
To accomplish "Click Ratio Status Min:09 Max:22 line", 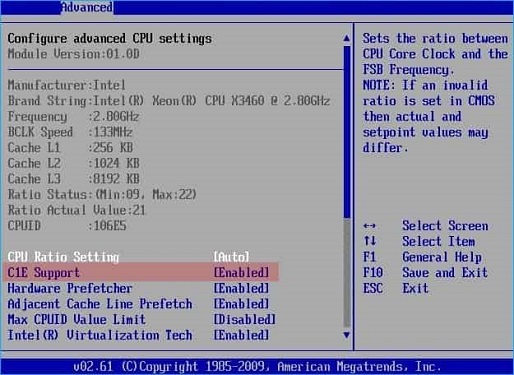I will 102,195.
